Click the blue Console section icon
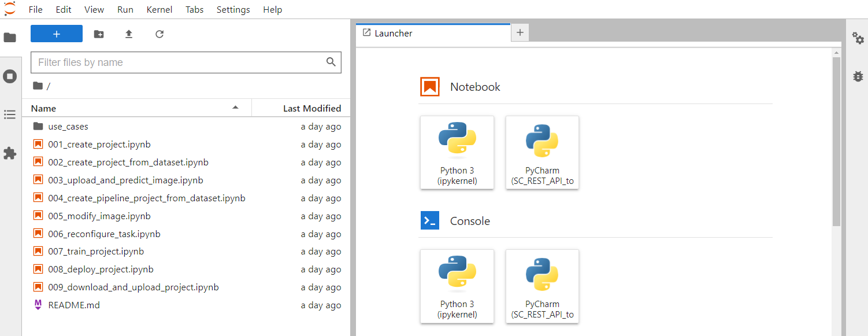This screenshot has height=336, width=868. 430,221
